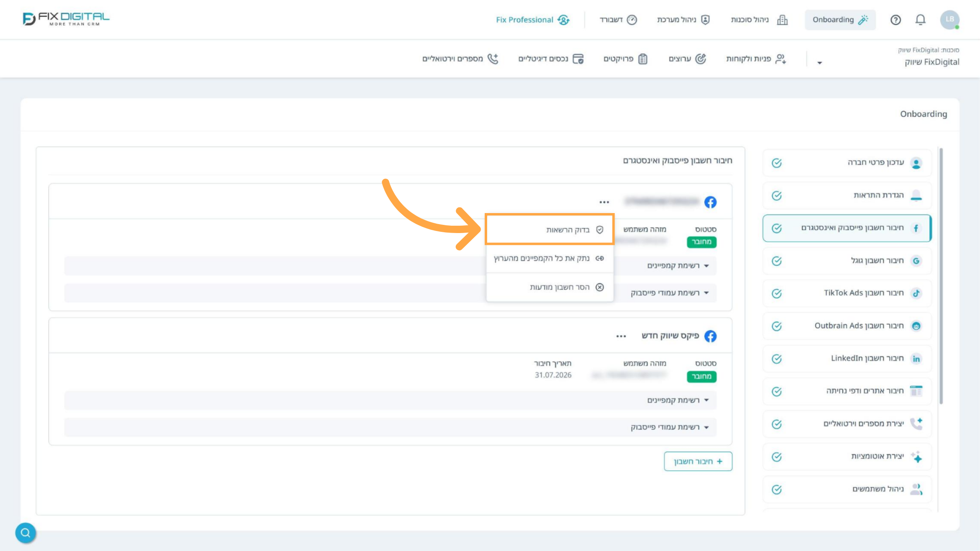Open the agency selector dropdown arrow
The height and width of the screenshot is (551, 980).
pyautogui.click(x=820, y=63)
